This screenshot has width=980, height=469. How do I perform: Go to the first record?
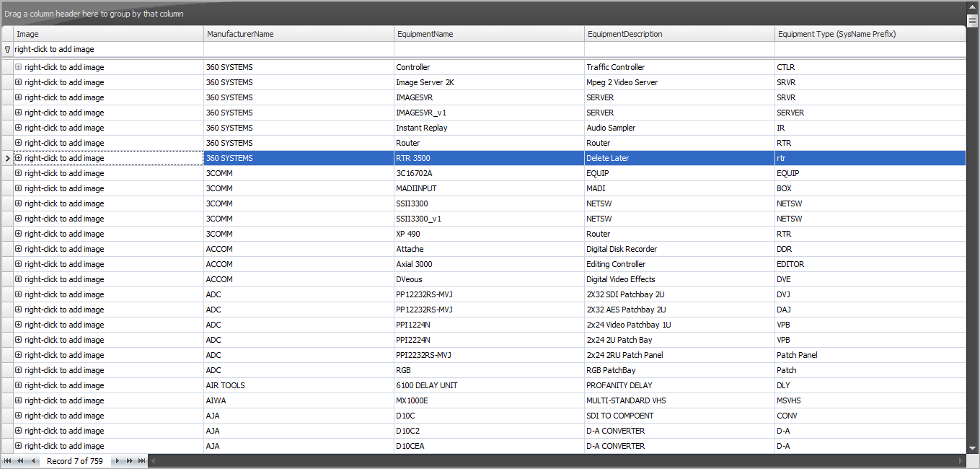coord(7,461)
